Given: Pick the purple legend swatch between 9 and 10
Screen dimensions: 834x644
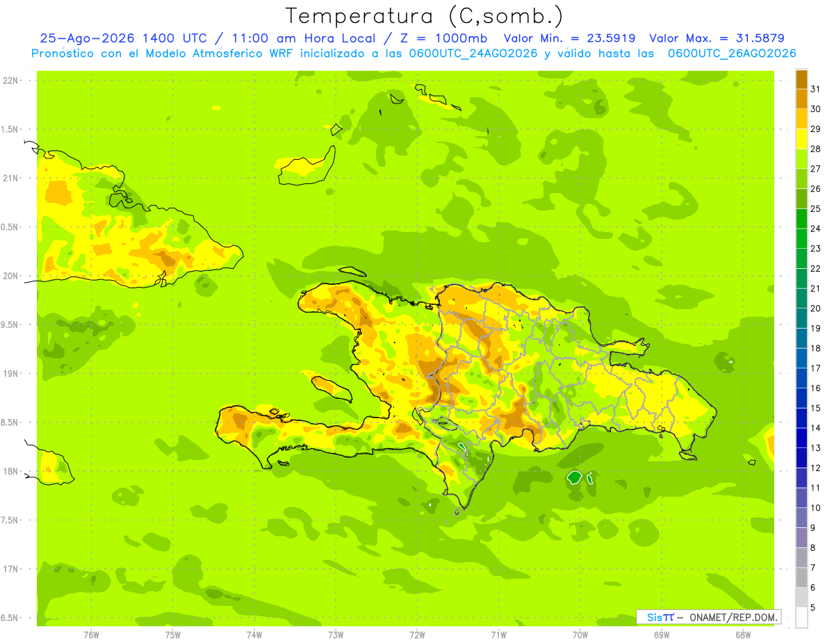Looking at the screenshot, I should 801,518.
